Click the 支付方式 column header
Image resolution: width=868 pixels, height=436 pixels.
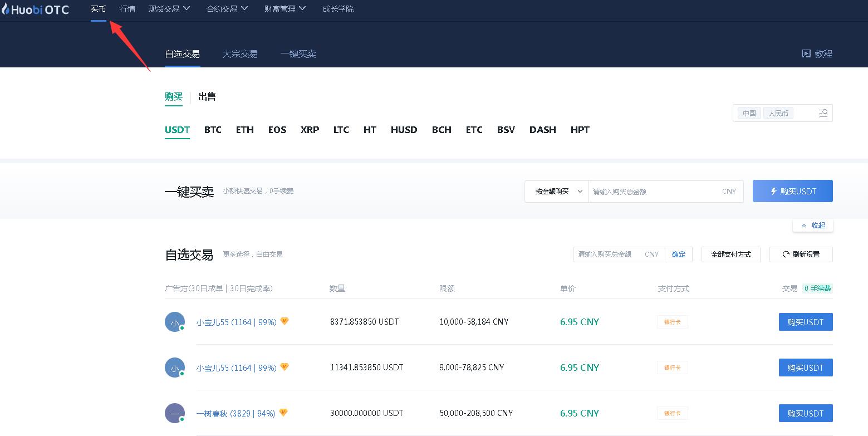click(x=674, y=288)
